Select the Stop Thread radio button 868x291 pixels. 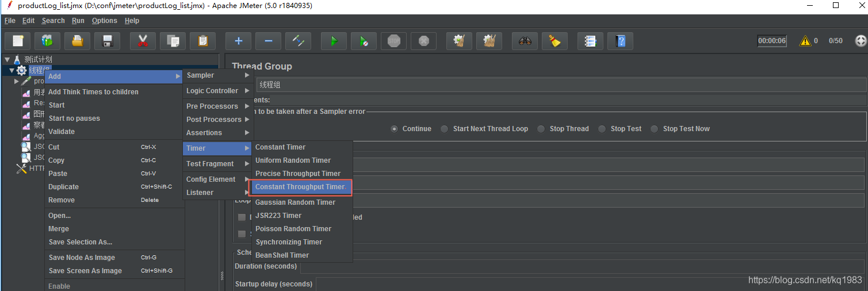click(541, 129)
